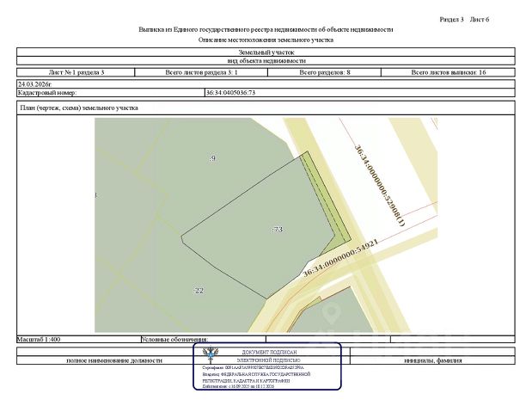The height and width of the screenshot is (412, 532).
Task: Click the subtitle "Описание местоположения земельного участка"
Action: tap(266, 40)
